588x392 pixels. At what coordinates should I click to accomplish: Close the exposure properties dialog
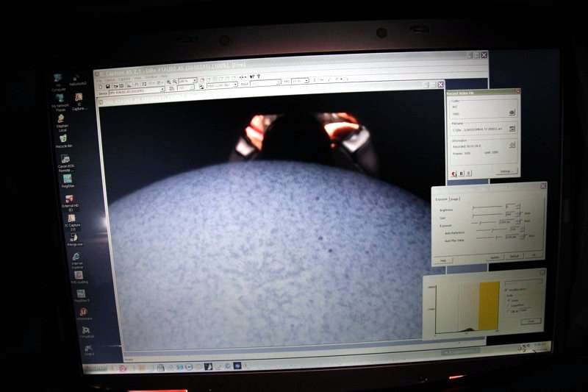coord(543,185)
